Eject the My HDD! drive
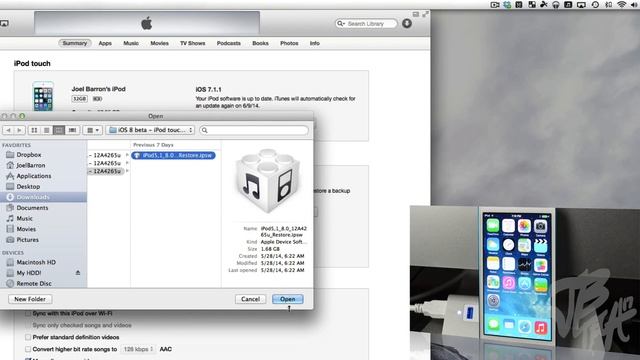 point(78,273)
